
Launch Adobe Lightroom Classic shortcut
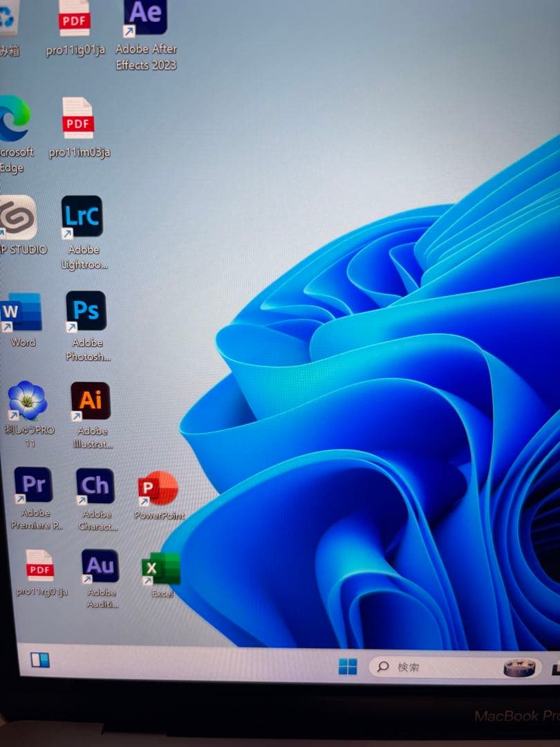(x=82, y=217)
